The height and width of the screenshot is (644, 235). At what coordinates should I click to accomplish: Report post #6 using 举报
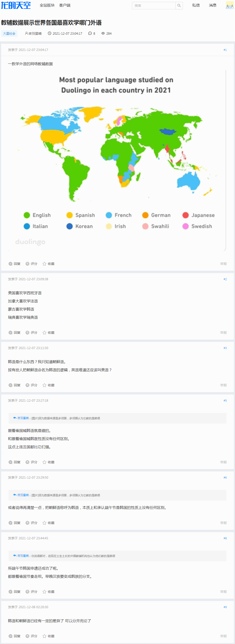tap(224, 523)
